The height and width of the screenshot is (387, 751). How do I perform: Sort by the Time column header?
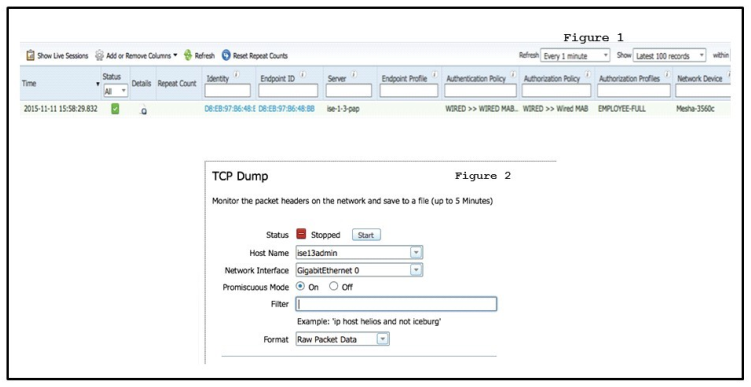[29, 83]
